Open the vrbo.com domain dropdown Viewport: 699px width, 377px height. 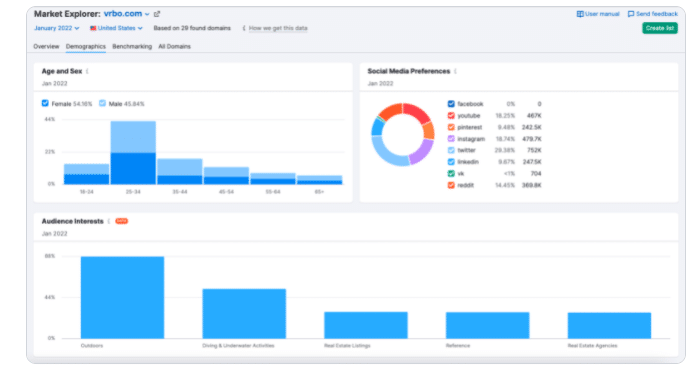pyautogui.click(x=127, y=14)
